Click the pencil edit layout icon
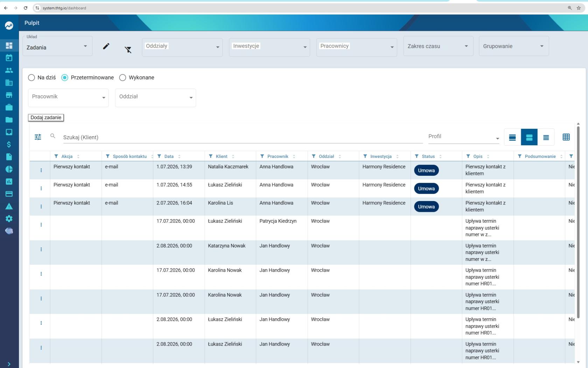 click(106, 46)
